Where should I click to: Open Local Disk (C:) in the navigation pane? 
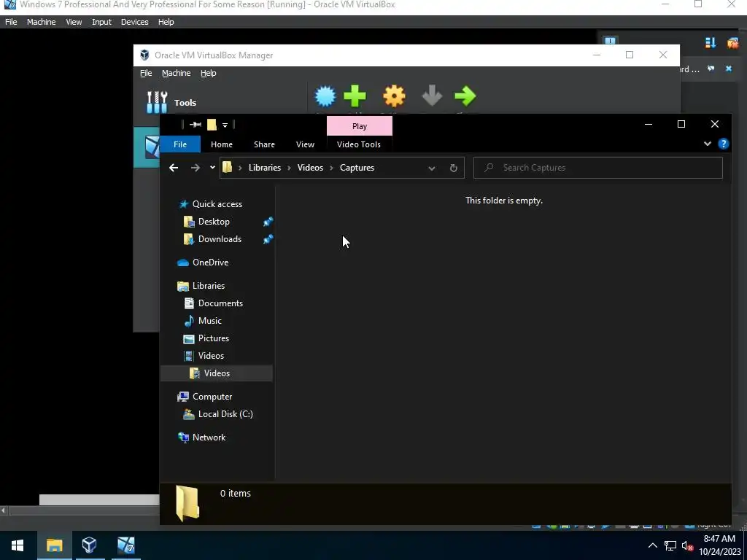point(225,414)
